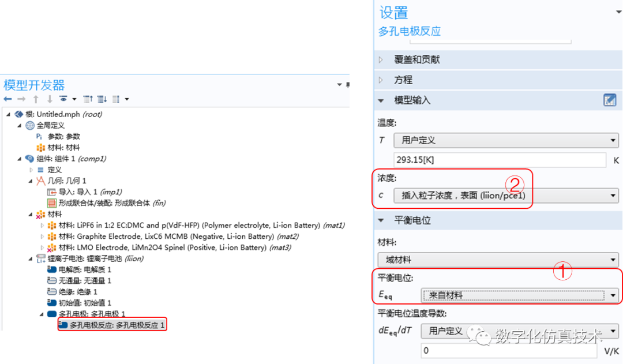Click the back arrow in Model Builder toolbar

(7, 99)
